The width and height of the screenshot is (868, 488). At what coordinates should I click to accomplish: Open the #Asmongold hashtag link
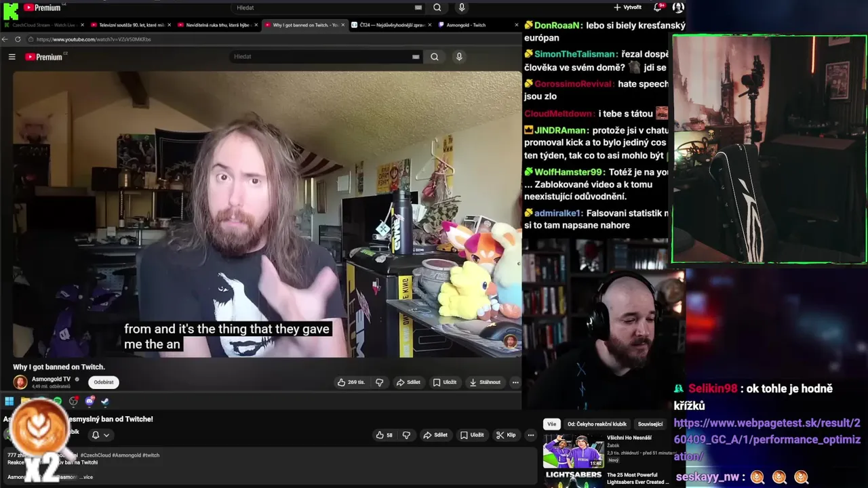[x=126, y=455]
